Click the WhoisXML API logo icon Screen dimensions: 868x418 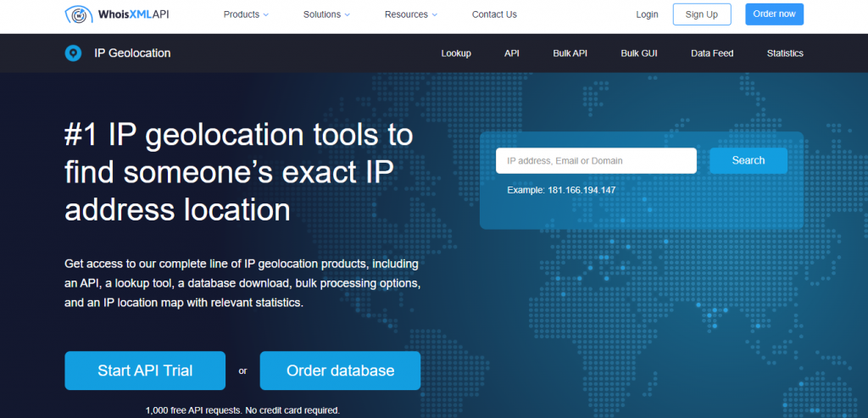79,14
